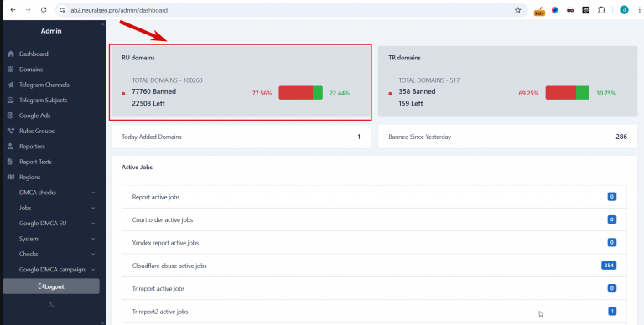644x325 pixels.
Task: Click the paper-plane icon for Telegram Channels
Action: coord(11,85)
